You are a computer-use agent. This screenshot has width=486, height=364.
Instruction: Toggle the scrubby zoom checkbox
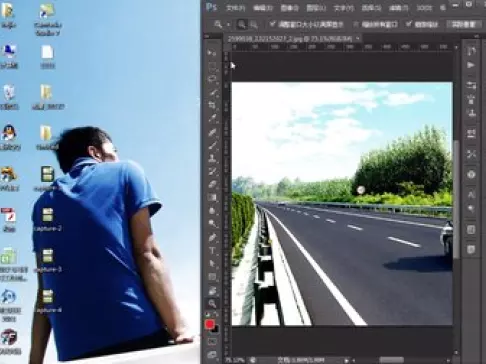coord(409,24)
